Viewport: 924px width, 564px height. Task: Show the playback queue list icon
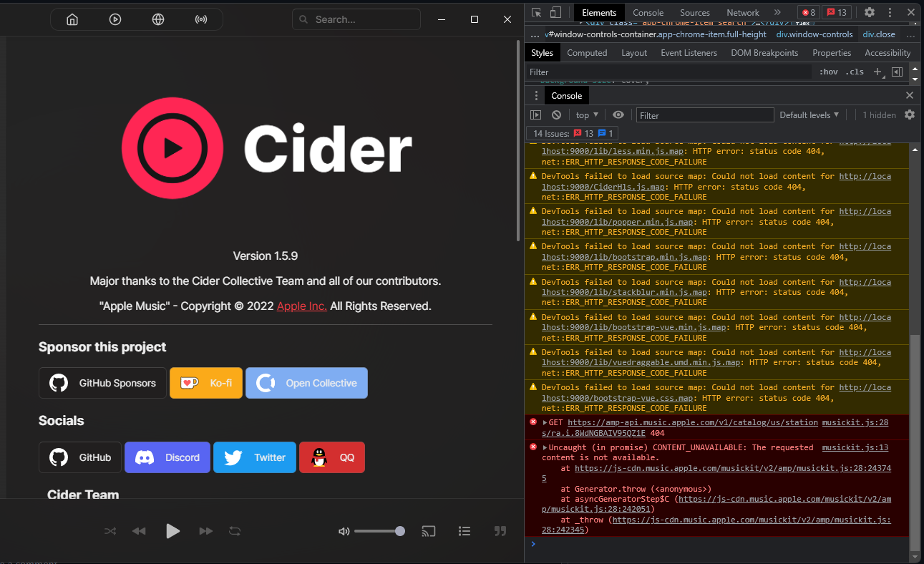465,531
